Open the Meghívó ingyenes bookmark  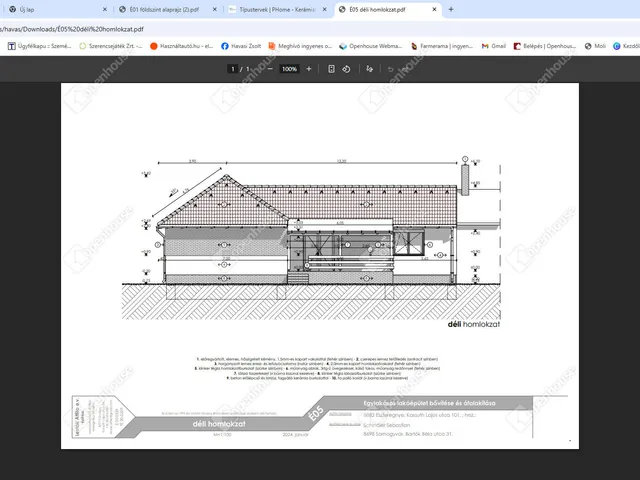pyautogui.click(x=300, y=46)
